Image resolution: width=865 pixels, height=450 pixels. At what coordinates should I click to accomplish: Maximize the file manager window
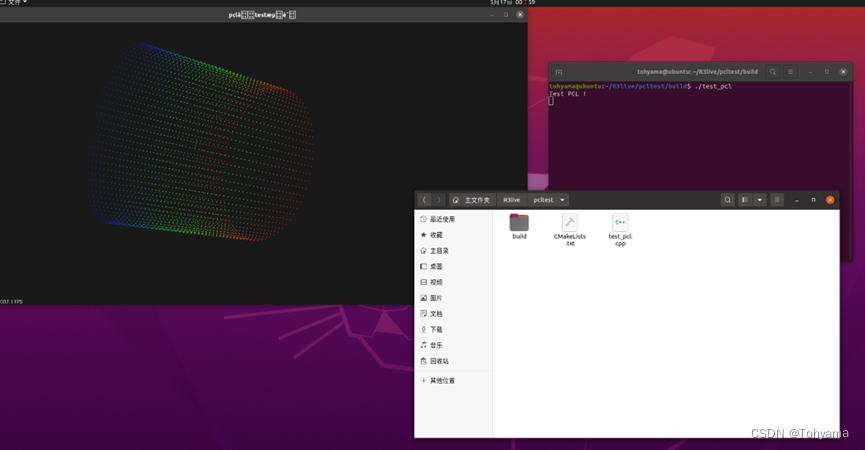tap(813, 200)
